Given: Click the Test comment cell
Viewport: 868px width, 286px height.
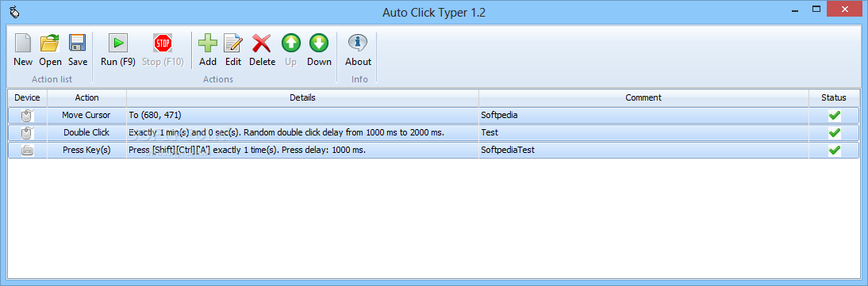Looking at the screenshot, I should tap(643, 133).
